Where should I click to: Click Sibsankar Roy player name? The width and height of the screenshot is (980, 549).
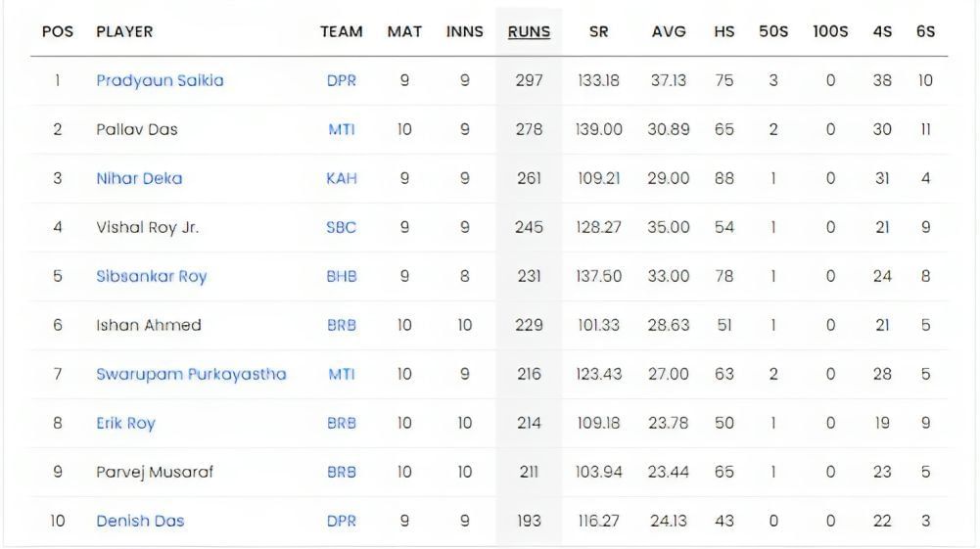point(151,276)
